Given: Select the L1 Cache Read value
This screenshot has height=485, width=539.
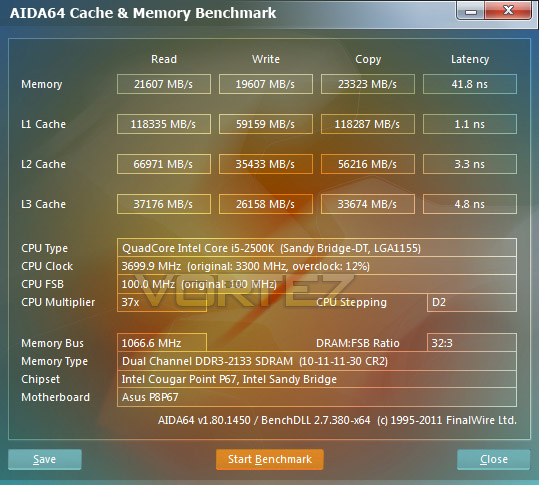Looking at the screenshot, I should [x=164, y=124].
